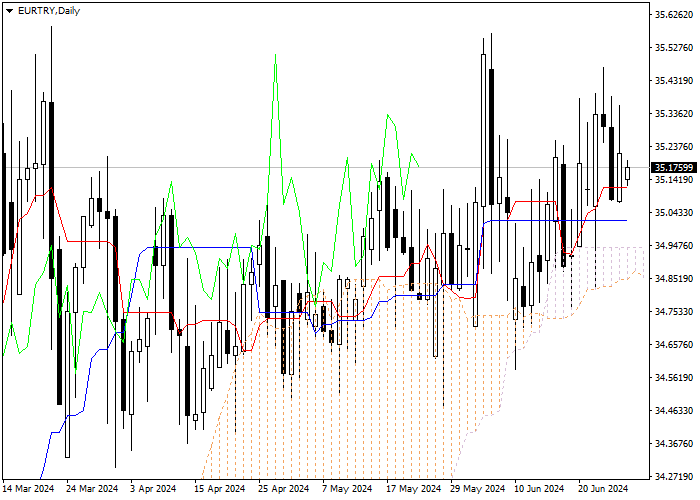Select price scale value 34.85190
Image resolution: width=700 pixels, height=500 pixels.
click(674, 279)
